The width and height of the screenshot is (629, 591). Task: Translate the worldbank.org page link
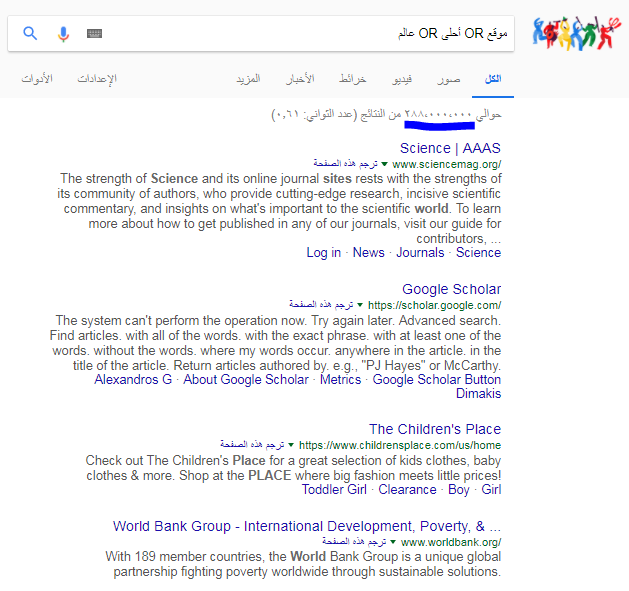pos(354,542)
